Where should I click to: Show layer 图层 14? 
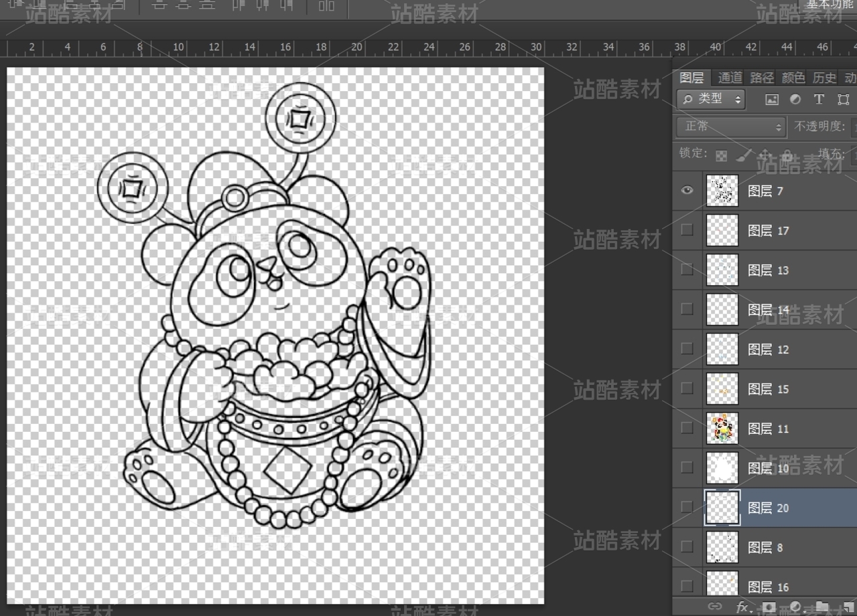[x=687, y=309]
